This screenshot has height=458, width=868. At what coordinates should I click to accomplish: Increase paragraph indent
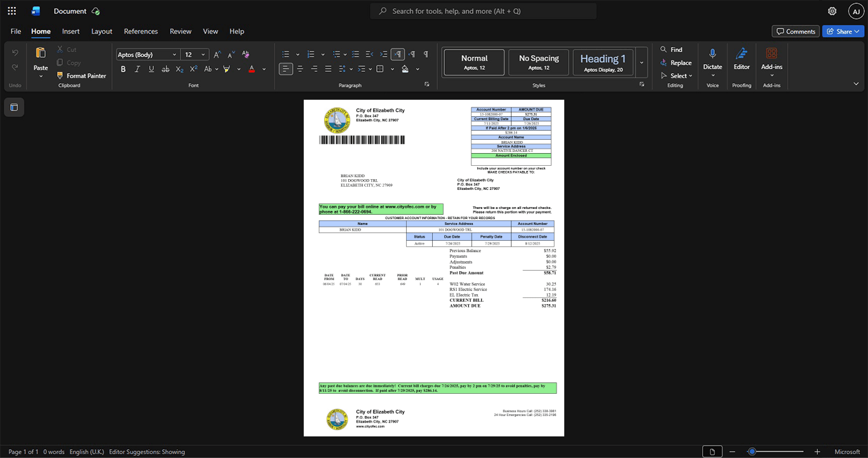pyautogui.click(x=384, y=55)
